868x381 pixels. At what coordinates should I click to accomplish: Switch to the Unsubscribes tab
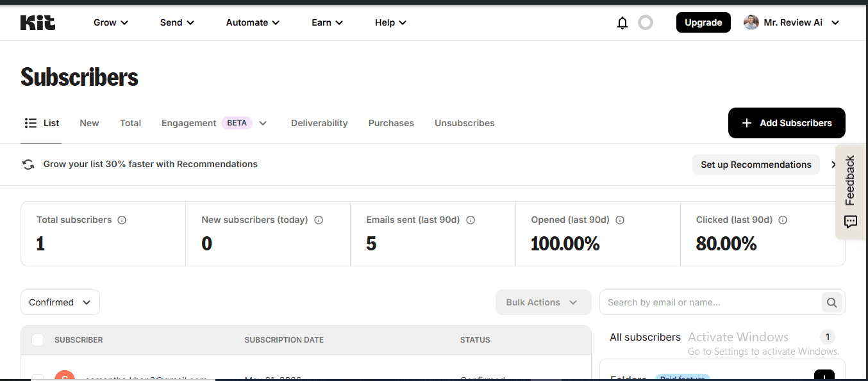(465, 123)
